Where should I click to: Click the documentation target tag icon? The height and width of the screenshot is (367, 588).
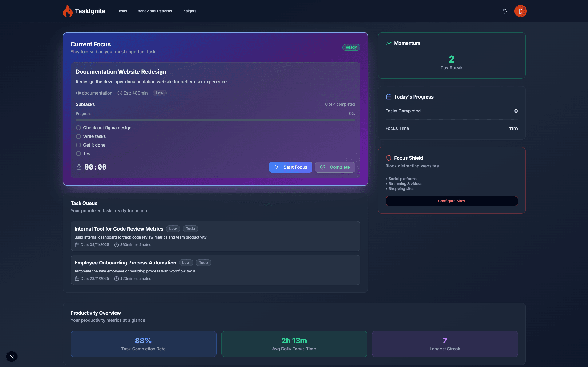(78, 93)
